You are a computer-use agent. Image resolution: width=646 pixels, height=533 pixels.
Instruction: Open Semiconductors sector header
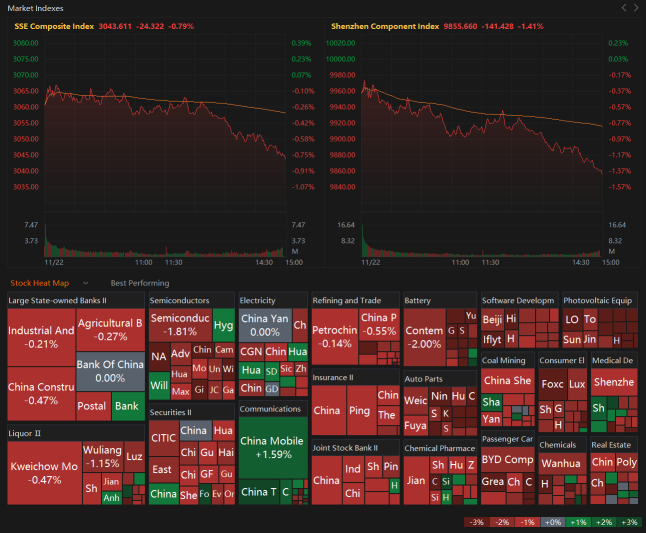coord(192,300)
